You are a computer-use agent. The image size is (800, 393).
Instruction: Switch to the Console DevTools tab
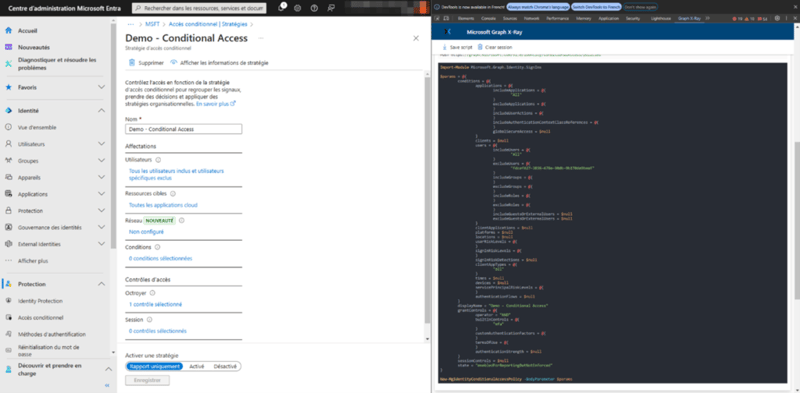(489, 18)
